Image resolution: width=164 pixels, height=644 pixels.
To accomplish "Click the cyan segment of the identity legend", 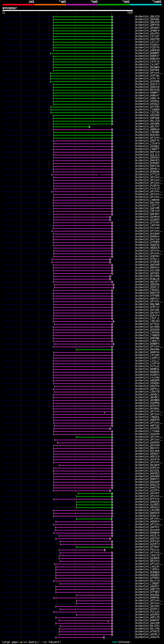I will coord(146,5).
